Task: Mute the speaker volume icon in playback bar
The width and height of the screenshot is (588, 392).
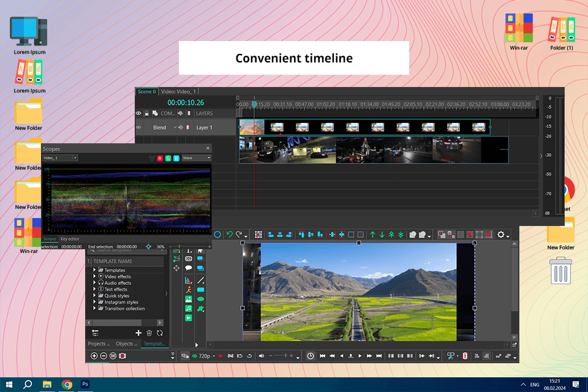Action: [x=262, y=356]
